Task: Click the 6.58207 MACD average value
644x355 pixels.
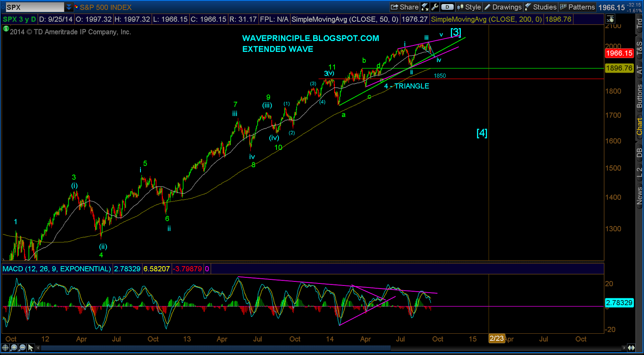Action: click(157, 269)
